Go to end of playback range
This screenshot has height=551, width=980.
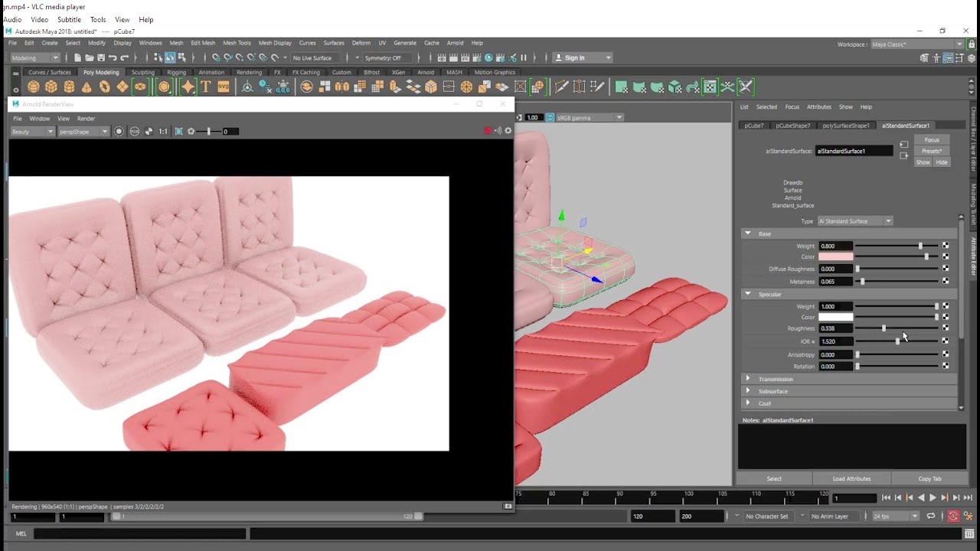(x=968, y=497)
